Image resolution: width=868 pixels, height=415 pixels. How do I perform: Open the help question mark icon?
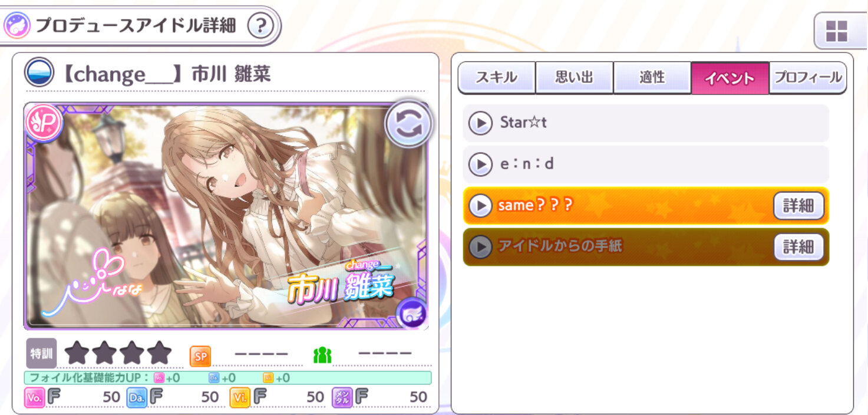[x=262, y=26]
